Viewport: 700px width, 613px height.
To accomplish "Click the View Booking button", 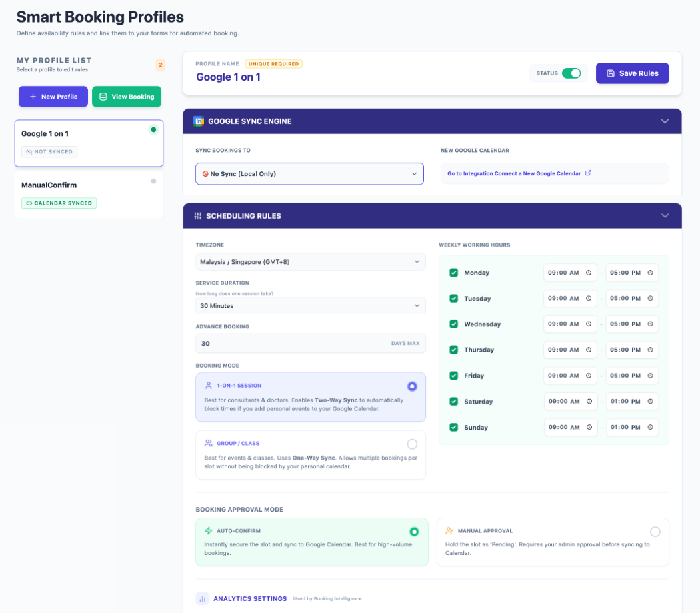I will [x=127, y=96].
